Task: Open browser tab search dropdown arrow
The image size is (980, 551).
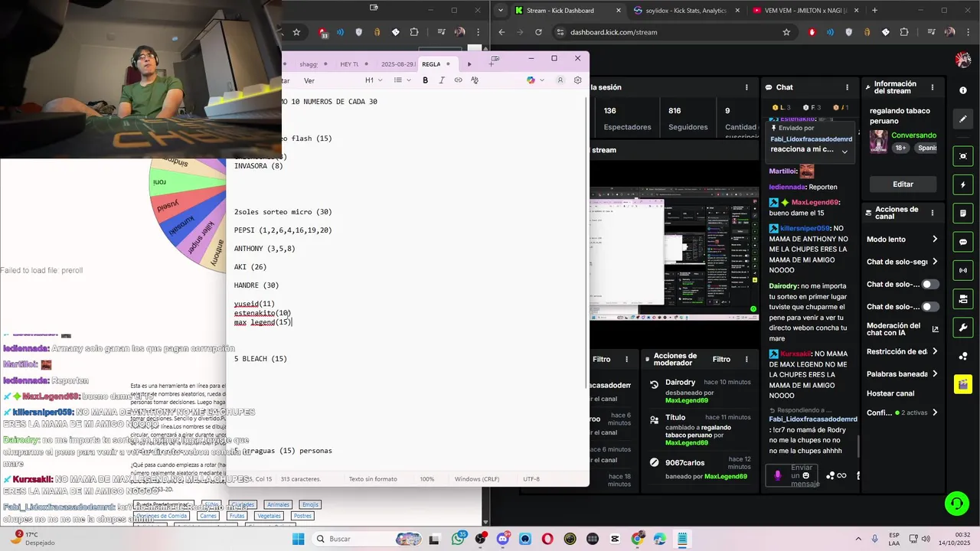Action: (500, 11)
